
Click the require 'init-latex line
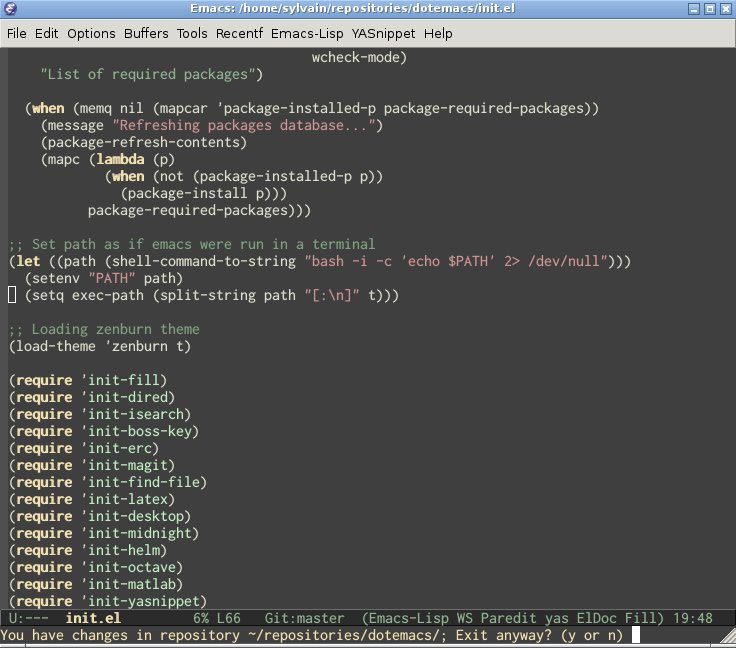[92, 499]
